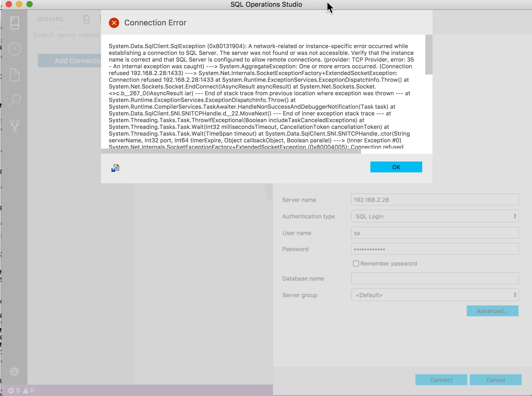Click the New Connection server icon
532x396 pixels.
87,19
